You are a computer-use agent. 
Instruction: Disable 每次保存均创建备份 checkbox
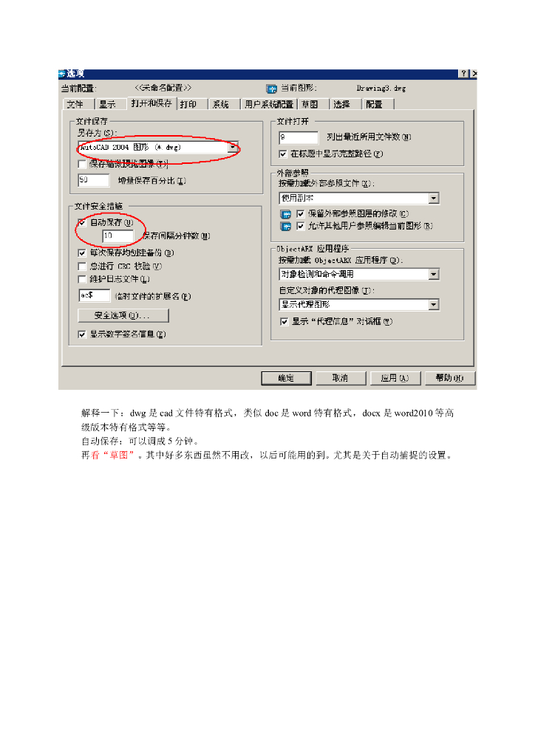(82, 252)
